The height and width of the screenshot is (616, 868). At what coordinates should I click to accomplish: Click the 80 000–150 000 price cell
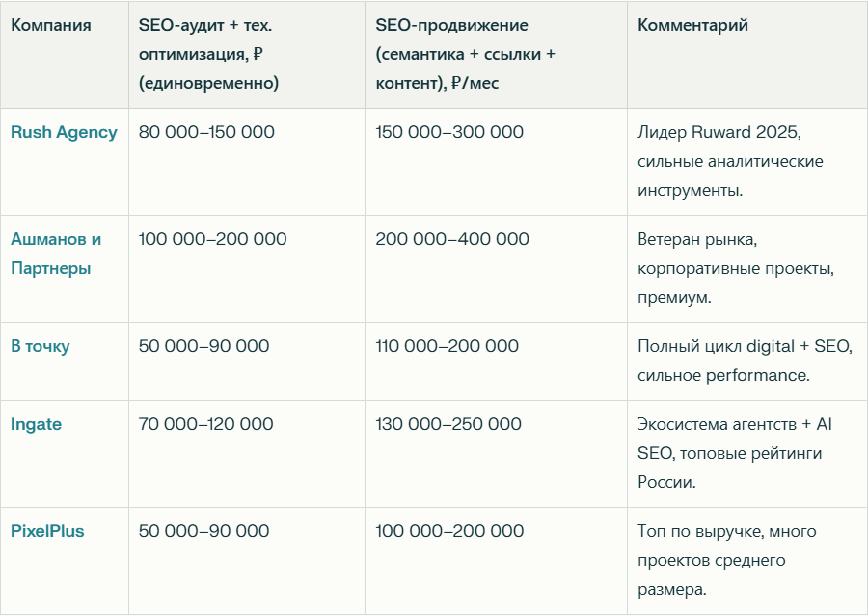click(206, 132)
